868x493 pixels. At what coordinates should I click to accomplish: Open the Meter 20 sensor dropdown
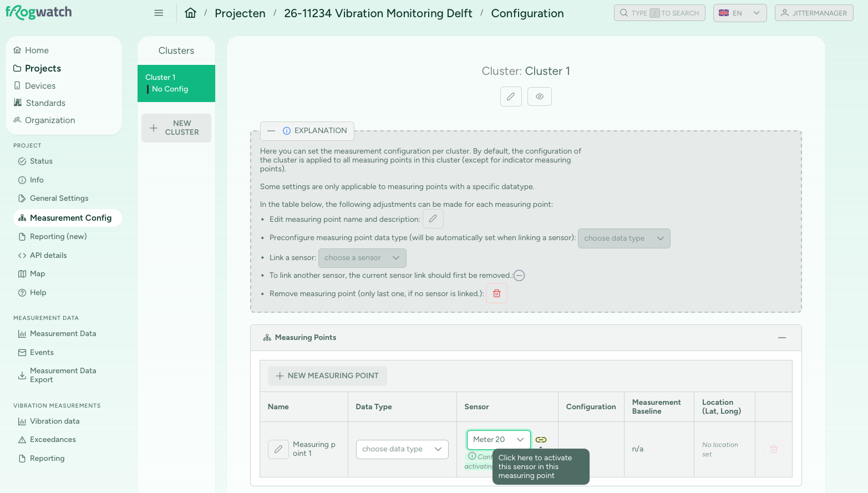tap(499, 440)
